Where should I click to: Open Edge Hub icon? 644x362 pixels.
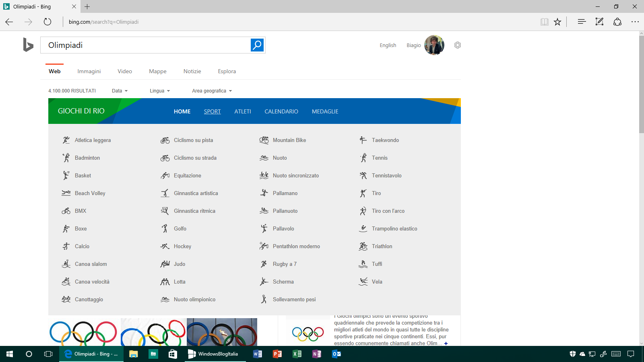pyautogui.click(x=582, y=22)
